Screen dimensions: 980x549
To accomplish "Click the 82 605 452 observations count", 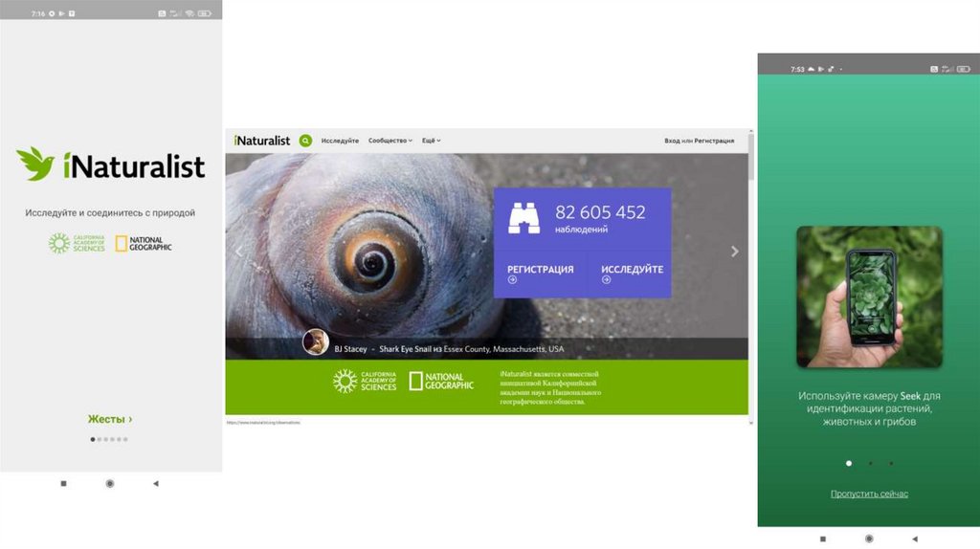I will coord(600,212).
